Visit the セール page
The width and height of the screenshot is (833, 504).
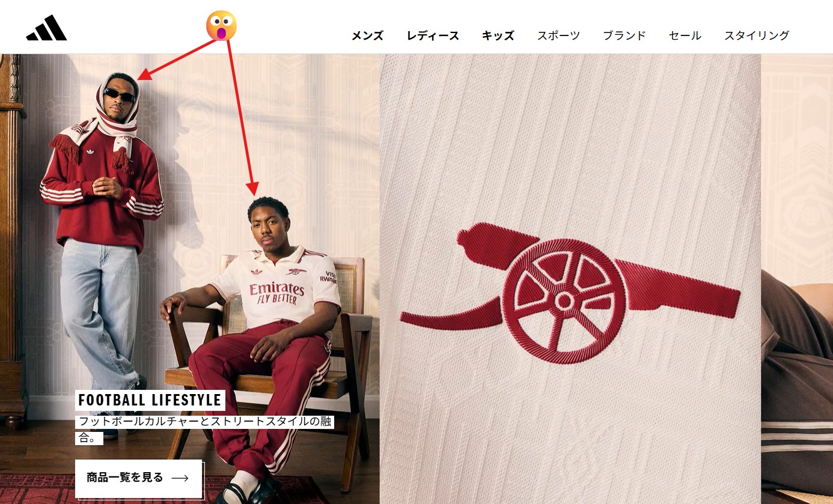(x=685, y=35)
